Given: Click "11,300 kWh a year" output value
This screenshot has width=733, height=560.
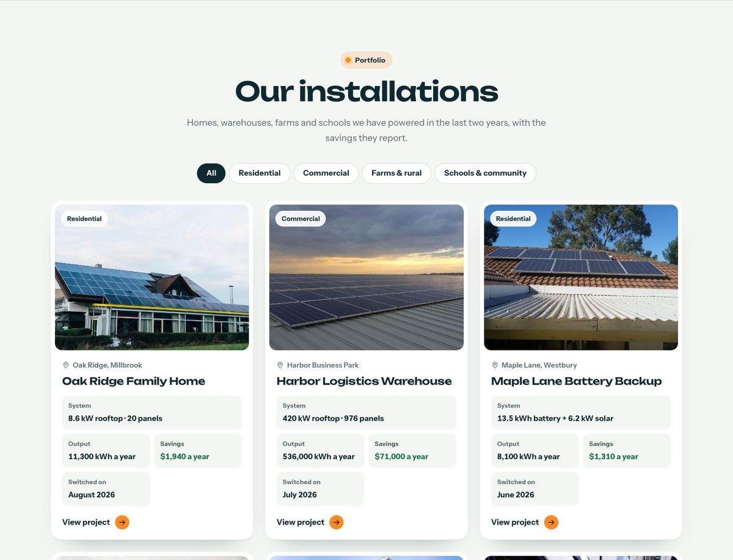Looking at the screenshot, I should pyautogui.click(x=102, y=456).
